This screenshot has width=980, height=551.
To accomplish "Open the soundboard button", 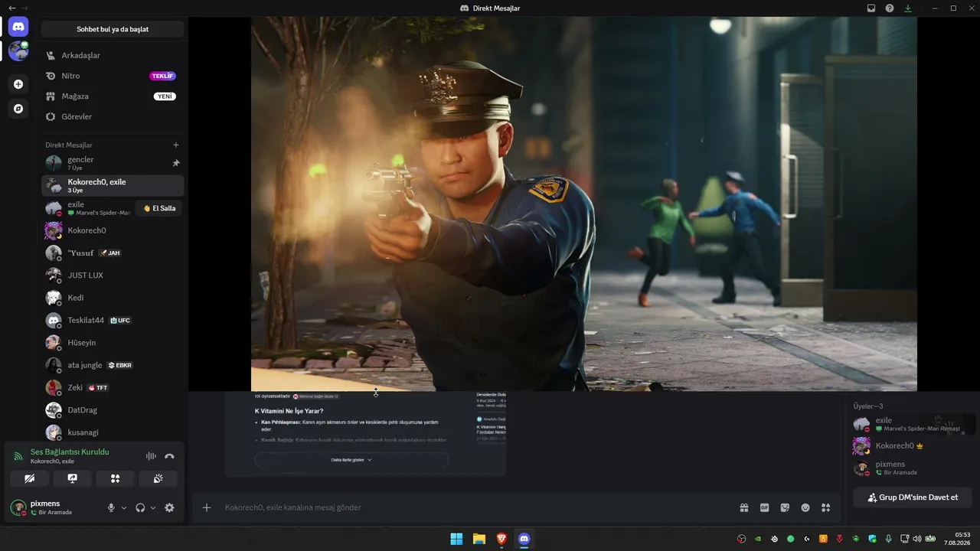I will click(x=158, y=478).
